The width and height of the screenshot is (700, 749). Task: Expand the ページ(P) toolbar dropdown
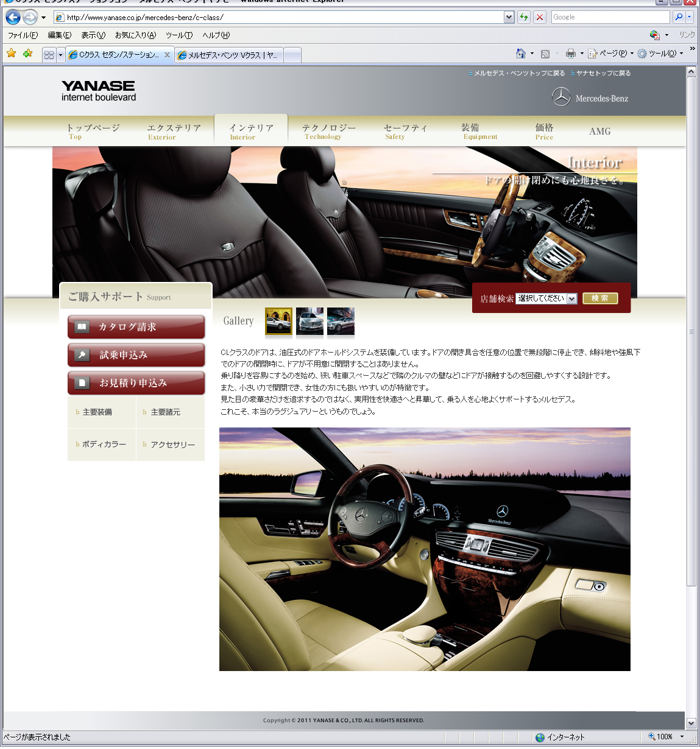coord(632,54)
